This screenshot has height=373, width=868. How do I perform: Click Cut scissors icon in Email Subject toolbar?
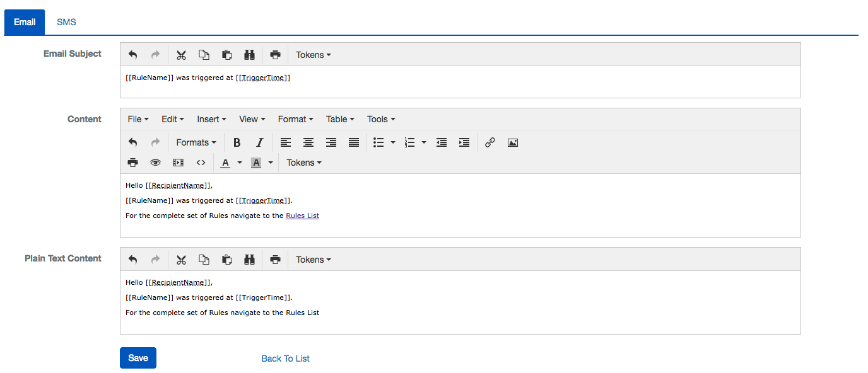point(181,55)
